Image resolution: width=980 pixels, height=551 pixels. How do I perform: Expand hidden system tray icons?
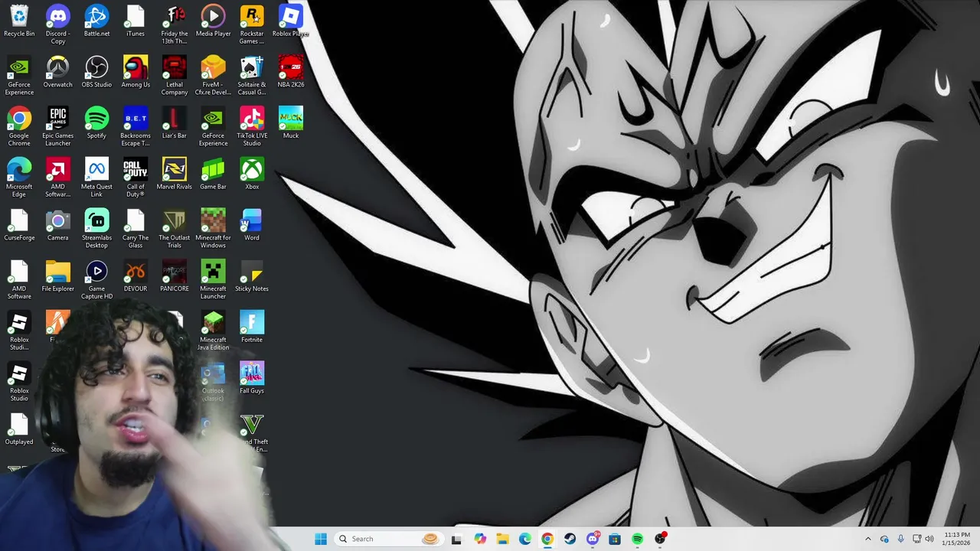tap(867, 539)
